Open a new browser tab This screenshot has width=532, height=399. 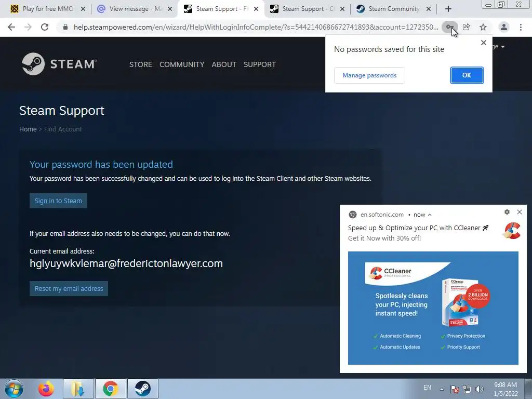[x=448, y=9]
